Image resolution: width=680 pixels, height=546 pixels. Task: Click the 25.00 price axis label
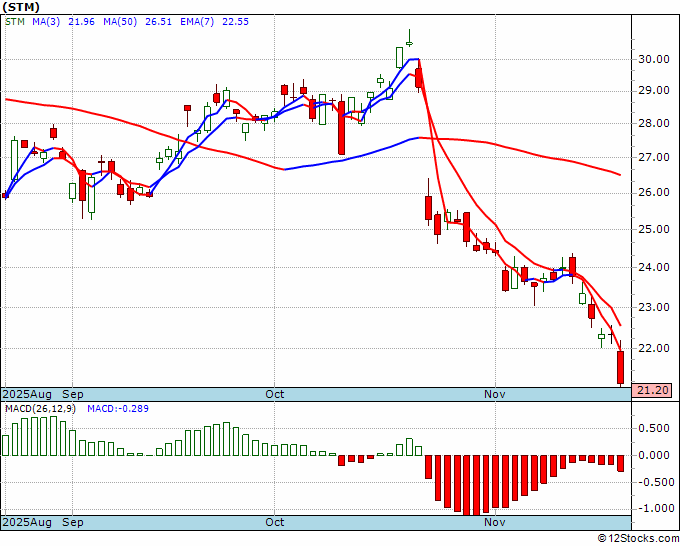click(654, 229)
